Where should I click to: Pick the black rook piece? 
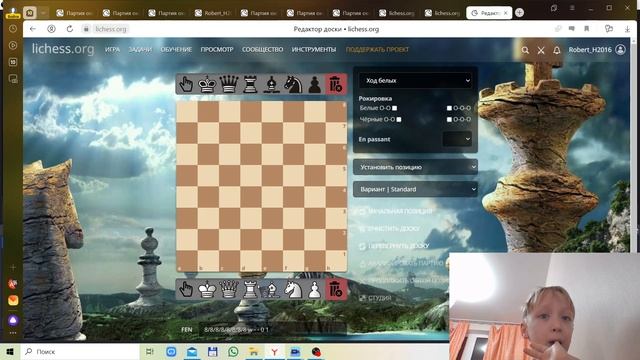pos(250,84)
